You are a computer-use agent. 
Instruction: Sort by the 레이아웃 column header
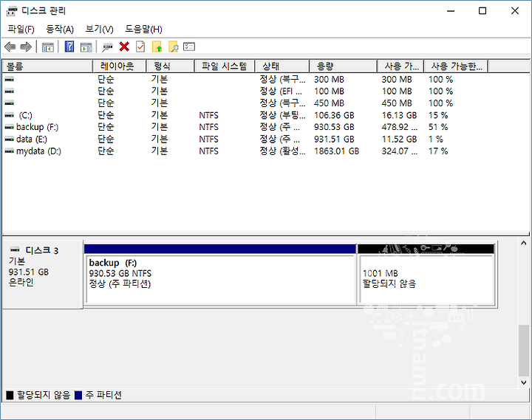coord(119,66)
